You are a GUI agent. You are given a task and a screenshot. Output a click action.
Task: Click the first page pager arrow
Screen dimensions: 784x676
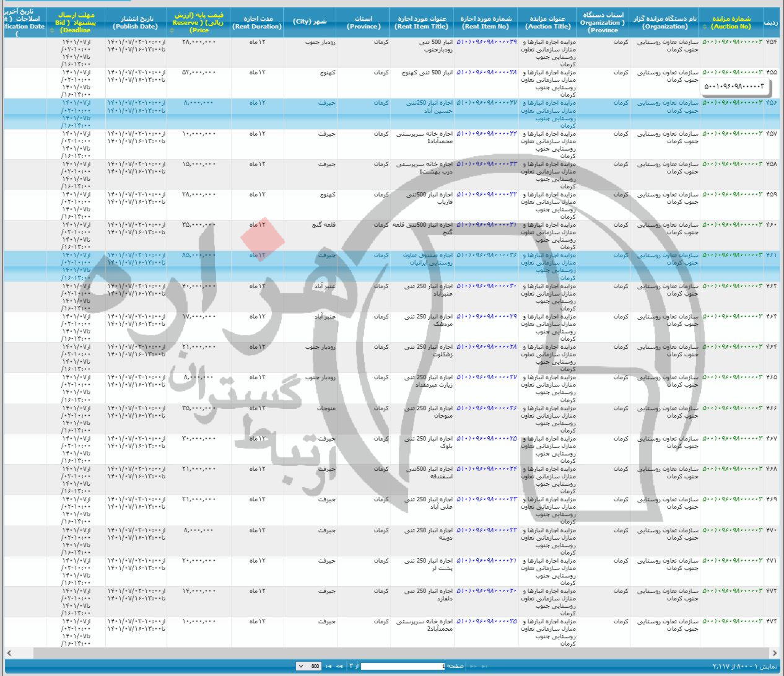[x=484, y=666]
